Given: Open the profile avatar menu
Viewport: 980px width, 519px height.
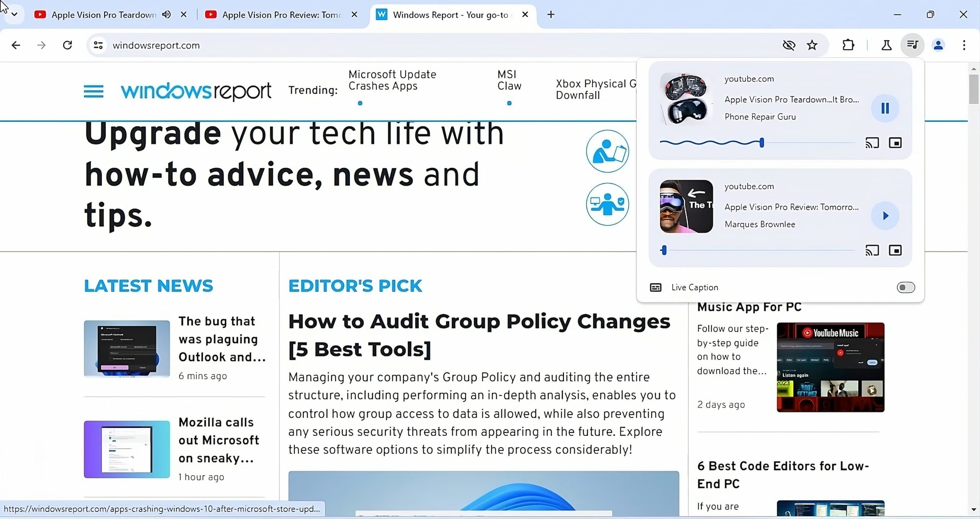Looking at the screenshot, I should (x=938, y=45).
